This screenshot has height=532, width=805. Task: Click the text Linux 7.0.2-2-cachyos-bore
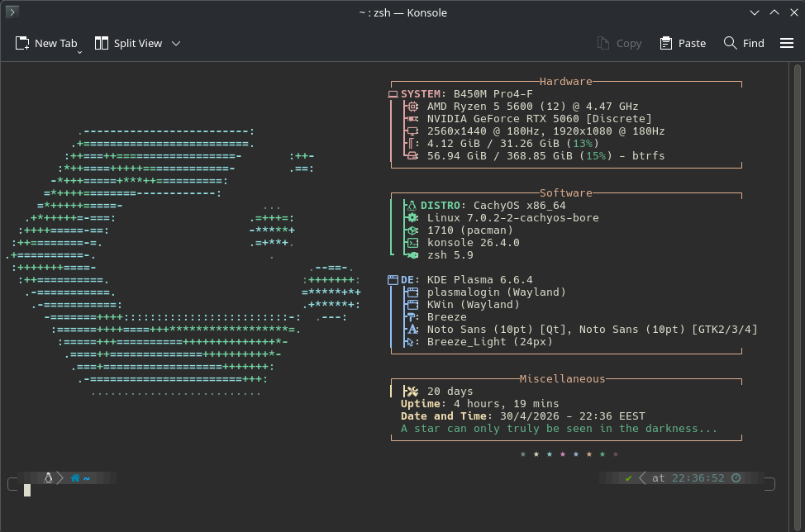pos(513,218)
